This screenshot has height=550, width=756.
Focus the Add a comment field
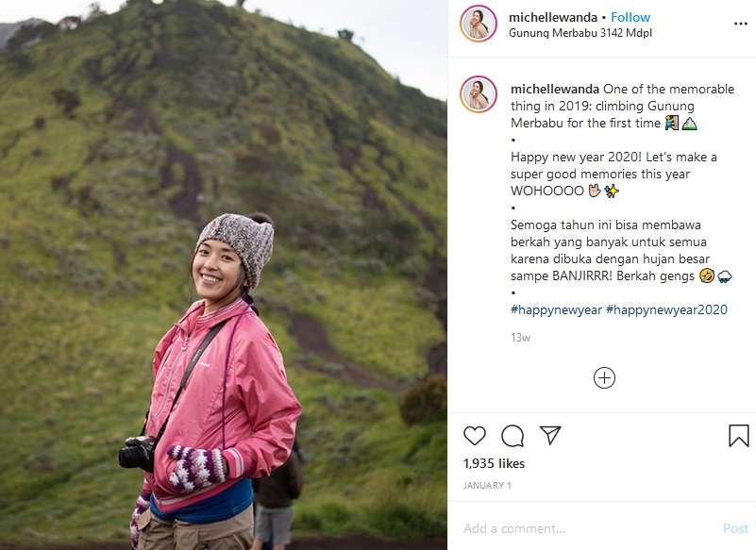coord(585,528)
